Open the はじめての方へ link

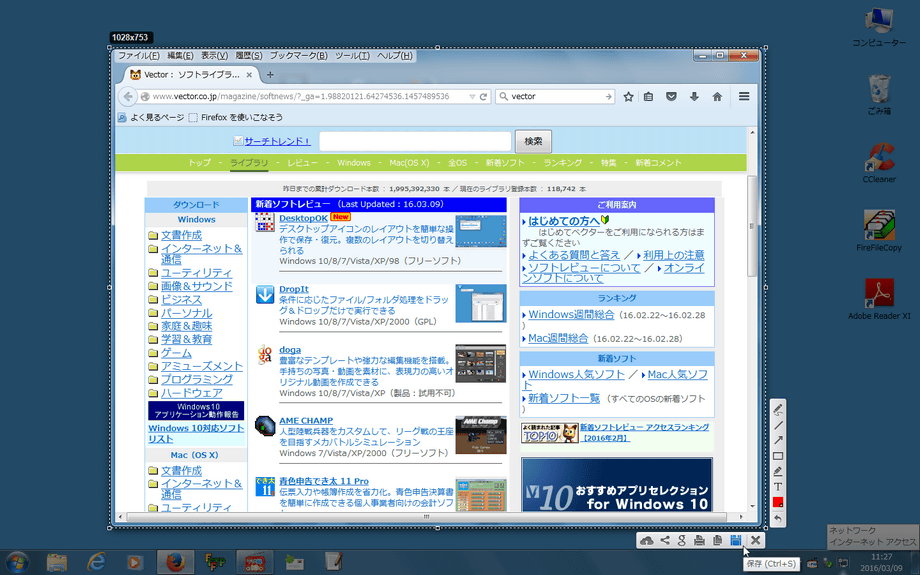coord(564,221)
